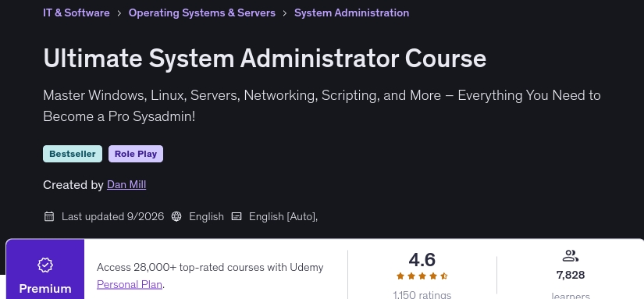644x299 pixels.
Task: Open Operating Systems & Servers breadcrumb
Action: coord(202,12)
